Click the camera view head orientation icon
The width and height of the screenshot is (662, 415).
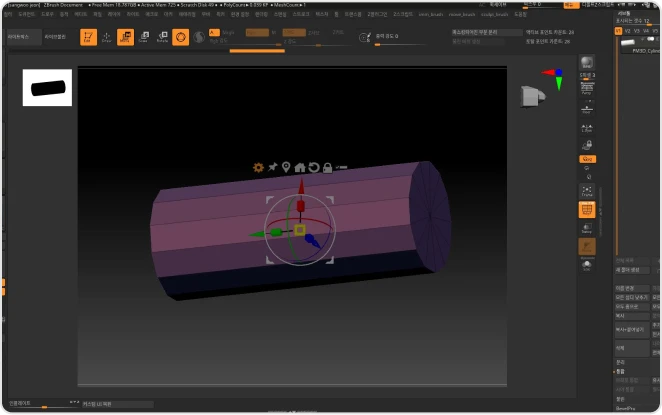532,96
